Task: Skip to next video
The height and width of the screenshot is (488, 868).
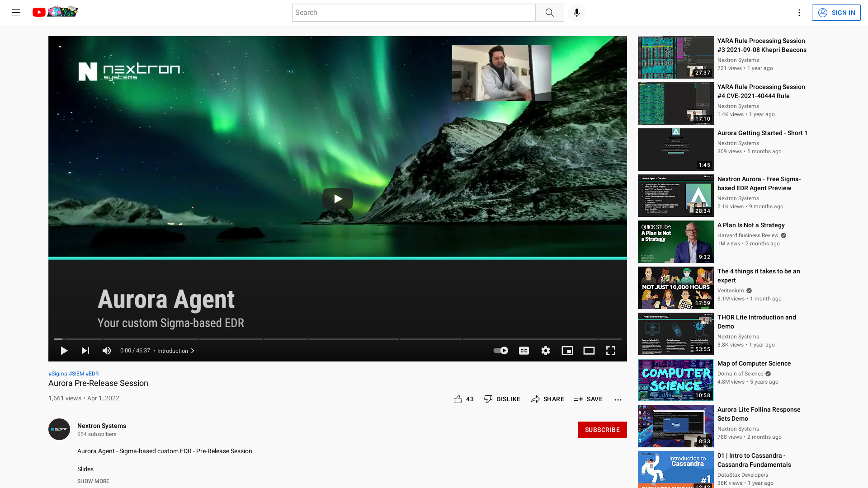Action: coord(85,351)
